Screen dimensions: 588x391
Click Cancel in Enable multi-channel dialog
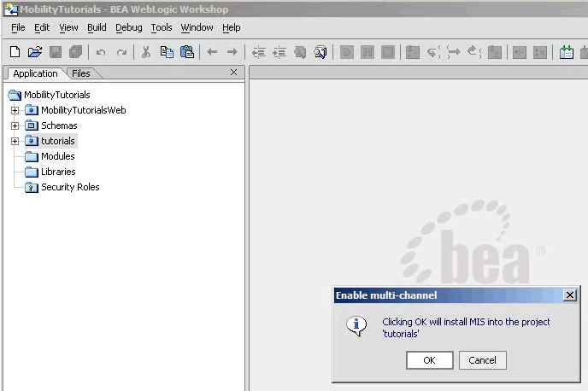(x=482, y=360)
